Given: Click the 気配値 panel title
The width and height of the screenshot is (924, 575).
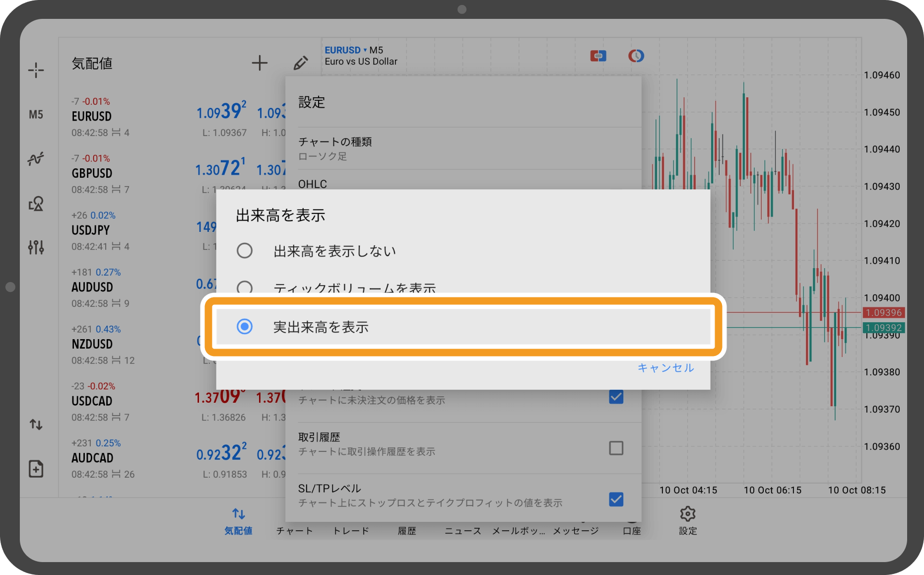Looking at the screenshot, I should (x=92, y=64).
